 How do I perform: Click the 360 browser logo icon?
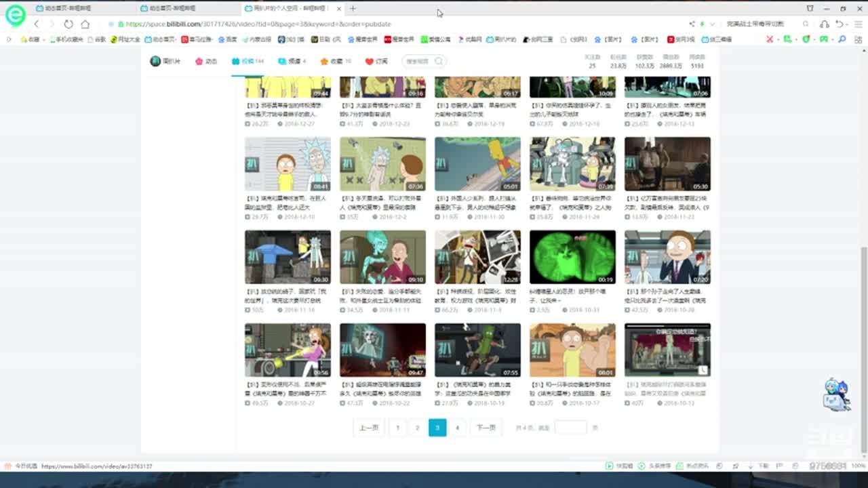(15, 15)
